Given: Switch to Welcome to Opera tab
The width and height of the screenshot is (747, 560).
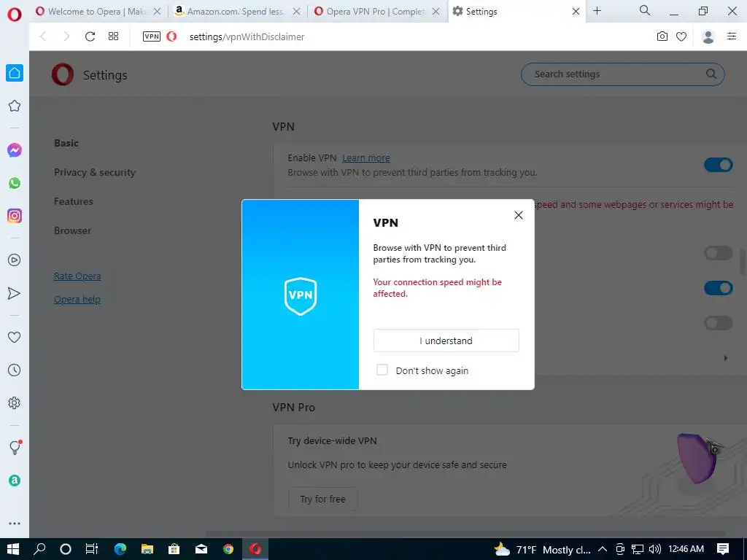Looking at the screenshot, I should [98, 12].
